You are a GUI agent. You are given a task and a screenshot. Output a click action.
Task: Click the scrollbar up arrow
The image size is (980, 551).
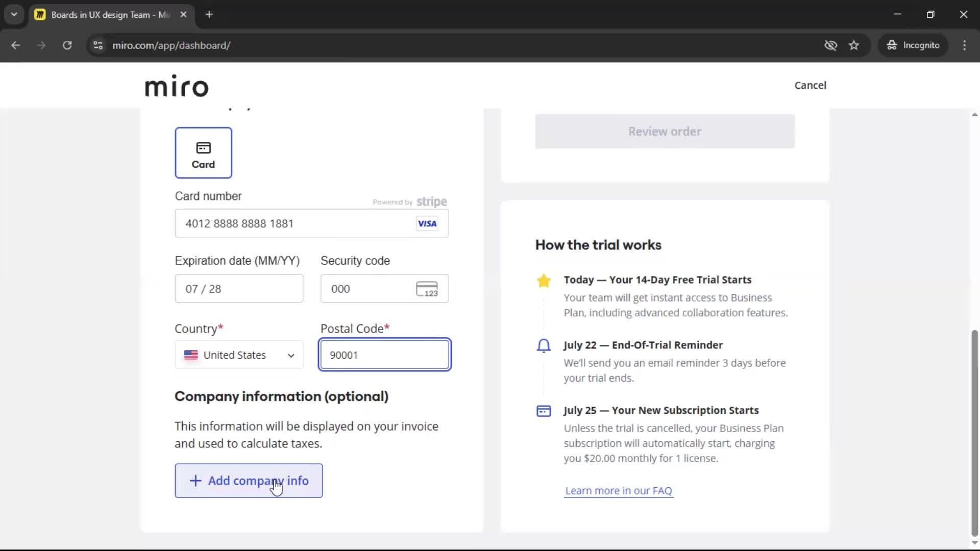point(974,115)
